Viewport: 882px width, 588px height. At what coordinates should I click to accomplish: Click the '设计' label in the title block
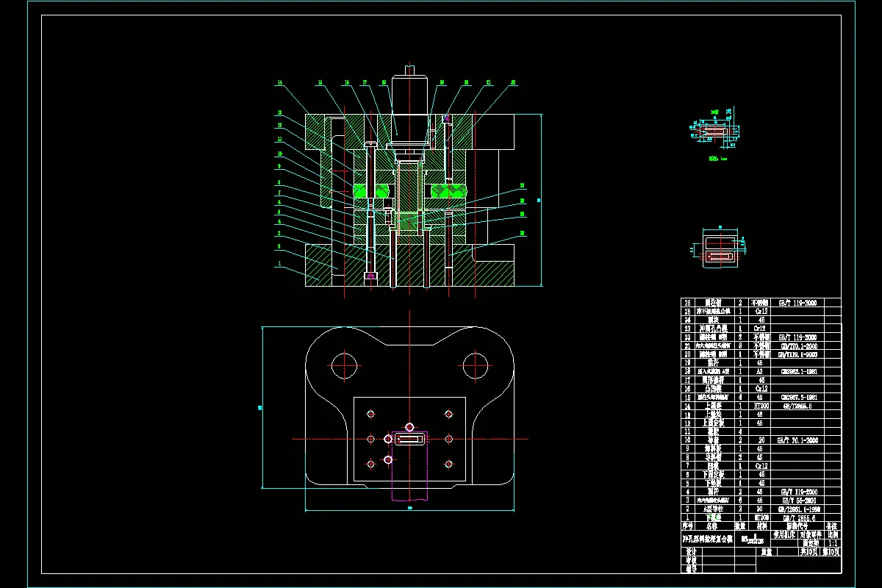coord(691,552)
